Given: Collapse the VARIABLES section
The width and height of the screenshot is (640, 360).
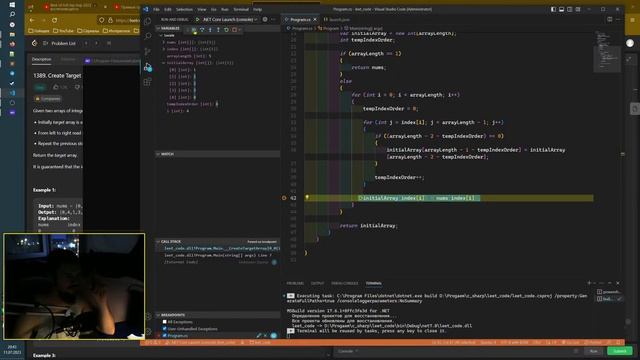Looking at the screenshot, I should tap(169, 29).
